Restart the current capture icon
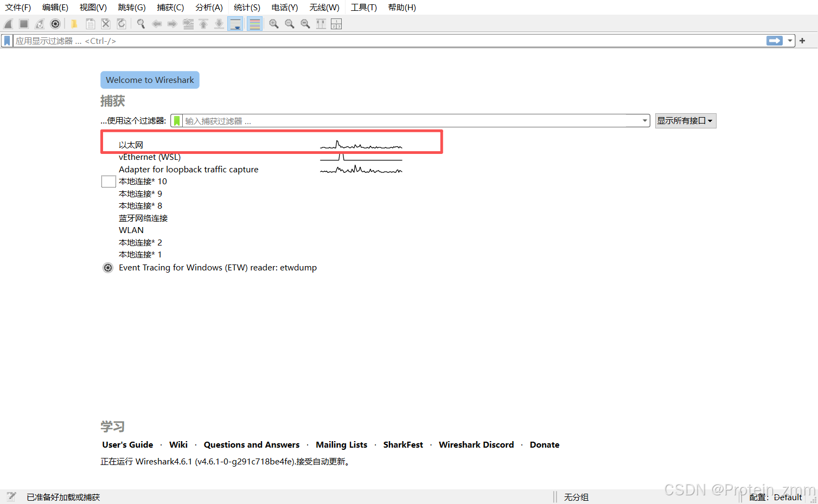 click(40, 24)
